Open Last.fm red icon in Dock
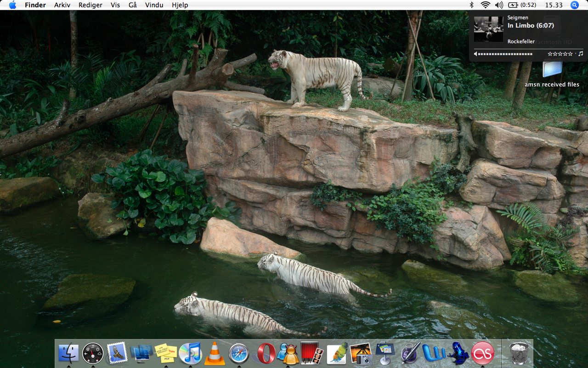The width and height of the screenshot is (588, 368). pos(483,353)
